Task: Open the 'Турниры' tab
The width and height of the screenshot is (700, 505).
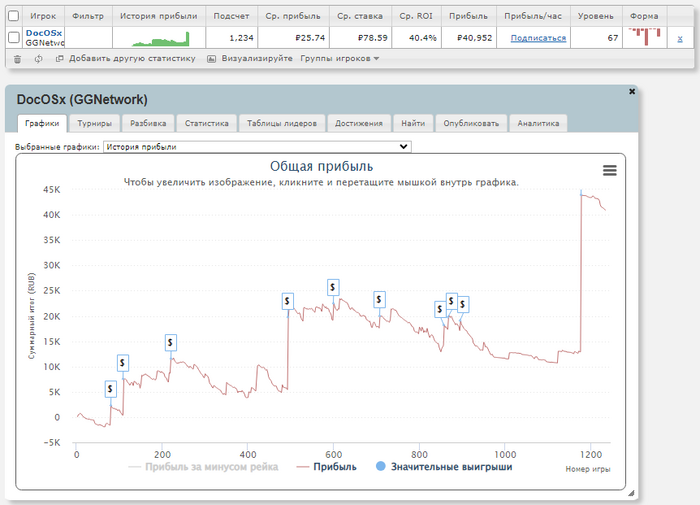Action: tap(94, 124)
